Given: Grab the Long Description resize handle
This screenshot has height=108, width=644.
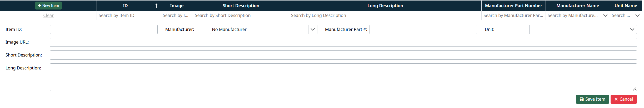Looking at the screenshot, I should (x=635, y=89).
